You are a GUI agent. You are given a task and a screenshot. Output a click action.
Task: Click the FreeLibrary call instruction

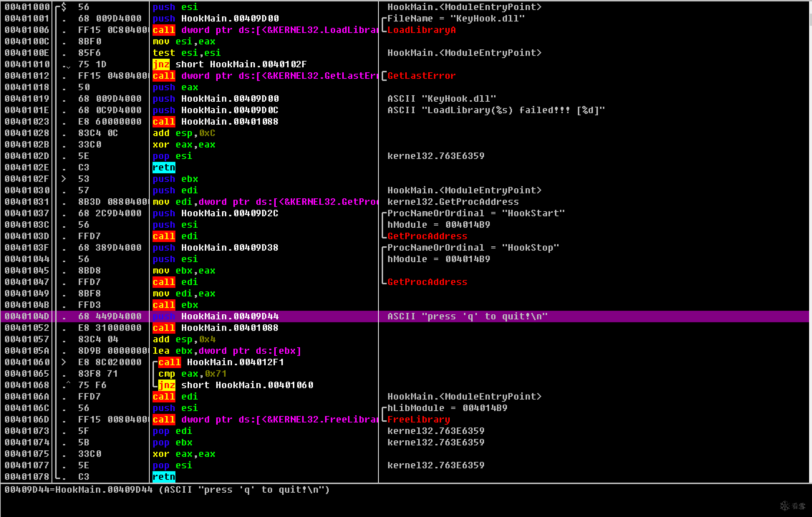(x=264, y=419)
